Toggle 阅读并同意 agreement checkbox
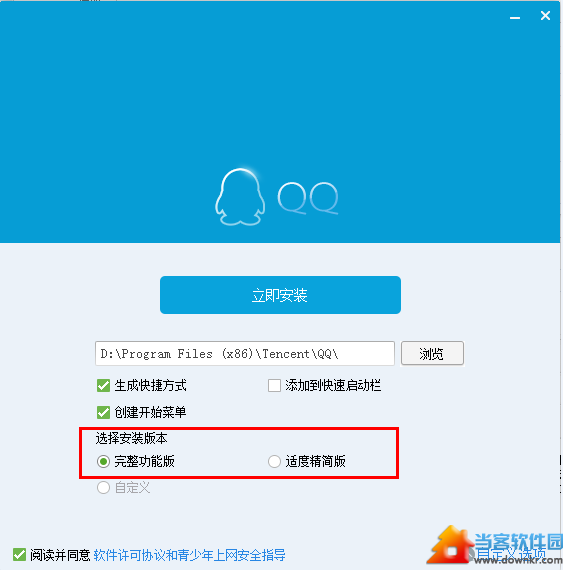The width and height of the screenshot is (563, 570). click(x=19, y=555)
